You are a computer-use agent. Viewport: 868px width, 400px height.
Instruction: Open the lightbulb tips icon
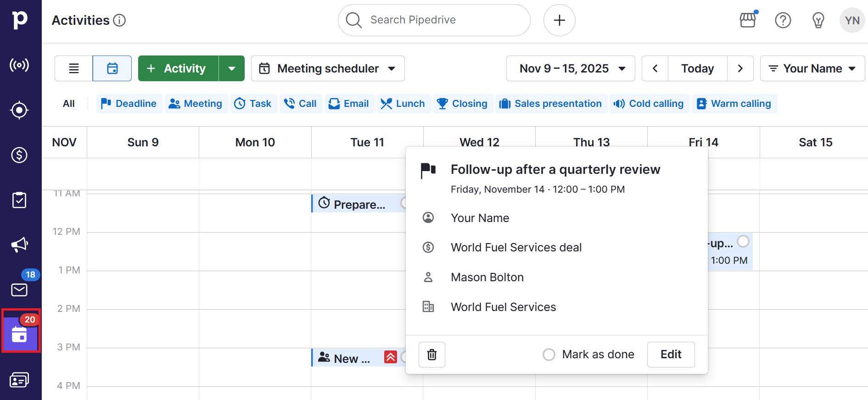pos(818,20)
